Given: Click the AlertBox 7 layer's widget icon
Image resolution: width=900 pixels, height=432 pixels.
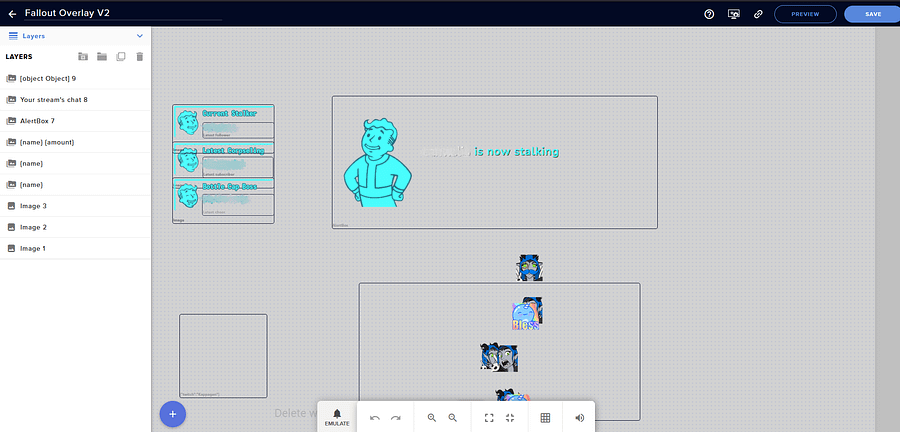Looking at the screenshot, I should pyautogui.click(x=10, y=121).
